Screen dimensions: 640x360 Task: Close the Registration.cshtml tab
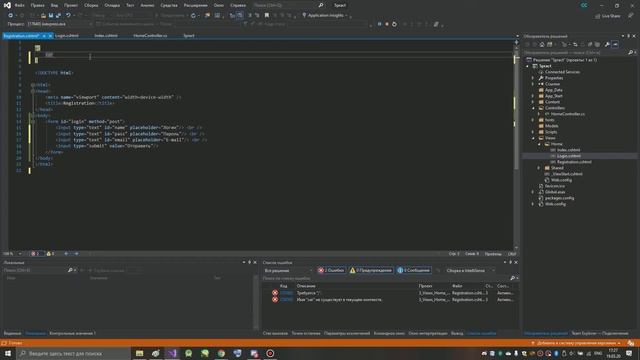click(x=50, y=36)
